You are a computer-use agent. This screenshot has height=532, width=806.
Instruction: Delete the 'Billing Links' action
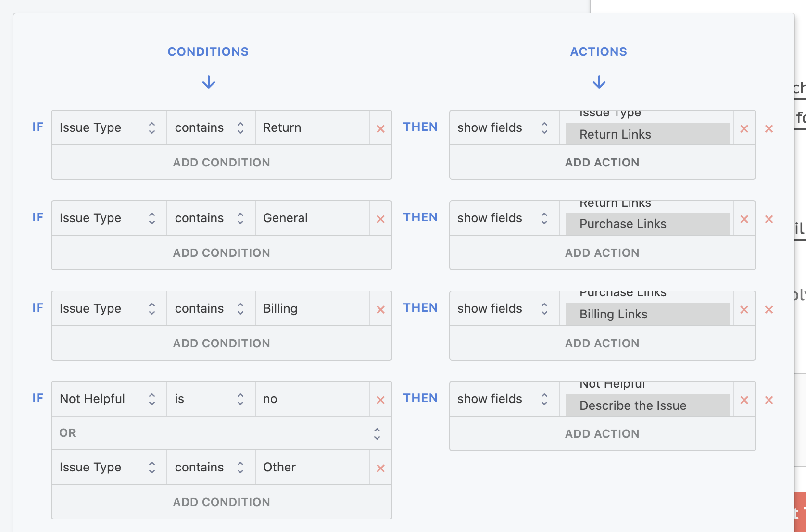pos(743,309)
